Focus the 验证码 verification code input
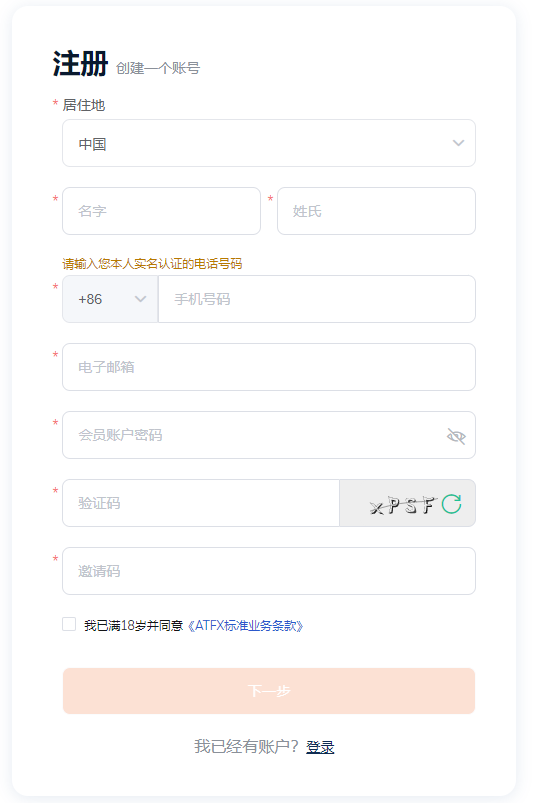This screenshot has height=803, width=535. 201,503
